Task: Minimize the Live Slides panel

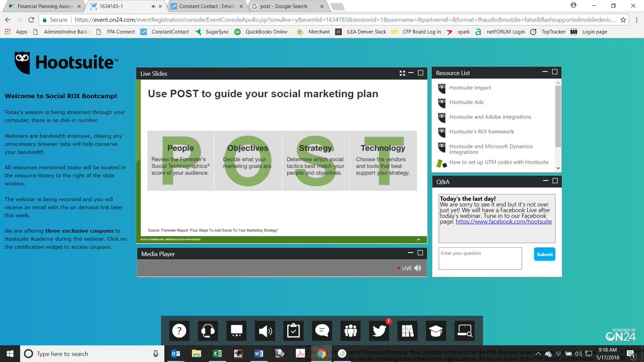Action: pyautogui.click(x=411, y=73)
